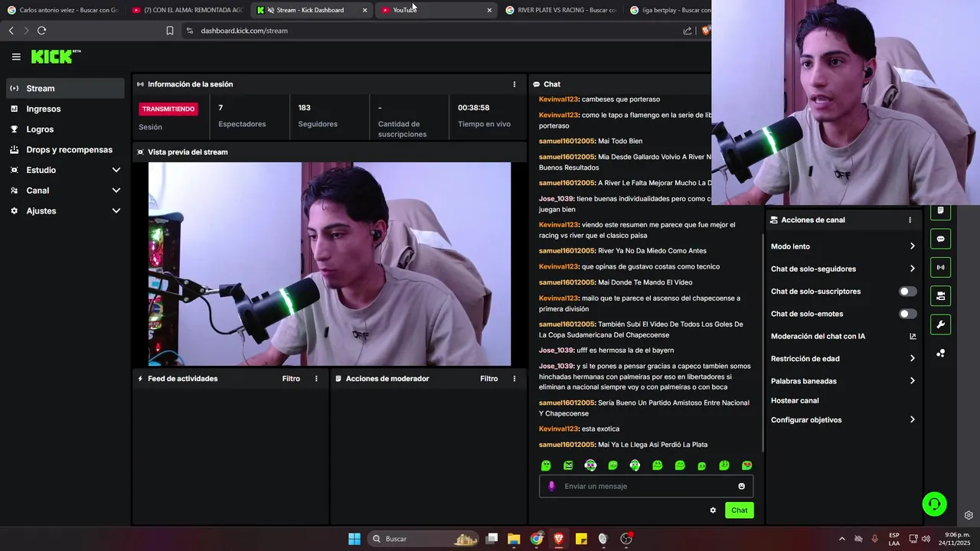
Task: Click samuel16012005 in 'Mai Todo Bien' message
Action: coord(567,141)
